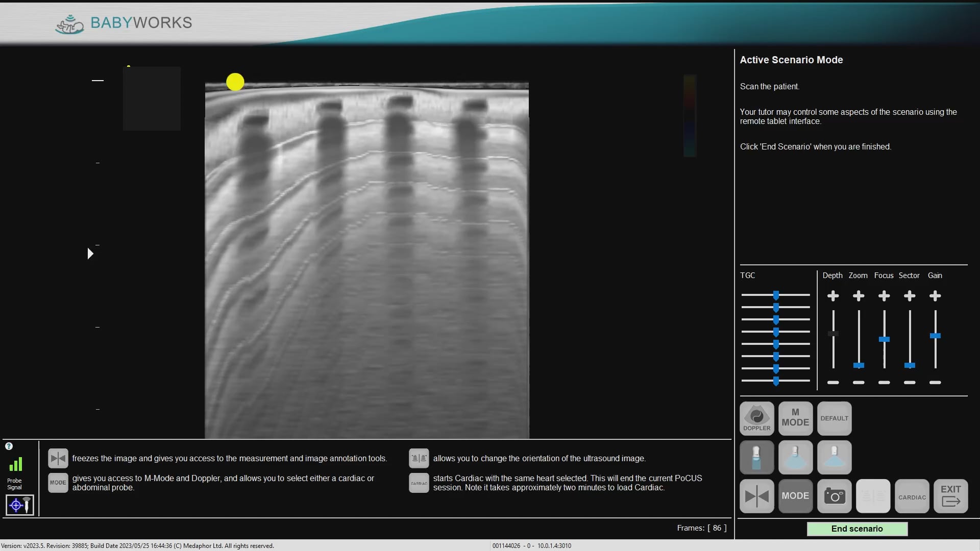Select the curved-array probe icon
This screenshot has height=551, width=980.
click(x=795, y=457)
